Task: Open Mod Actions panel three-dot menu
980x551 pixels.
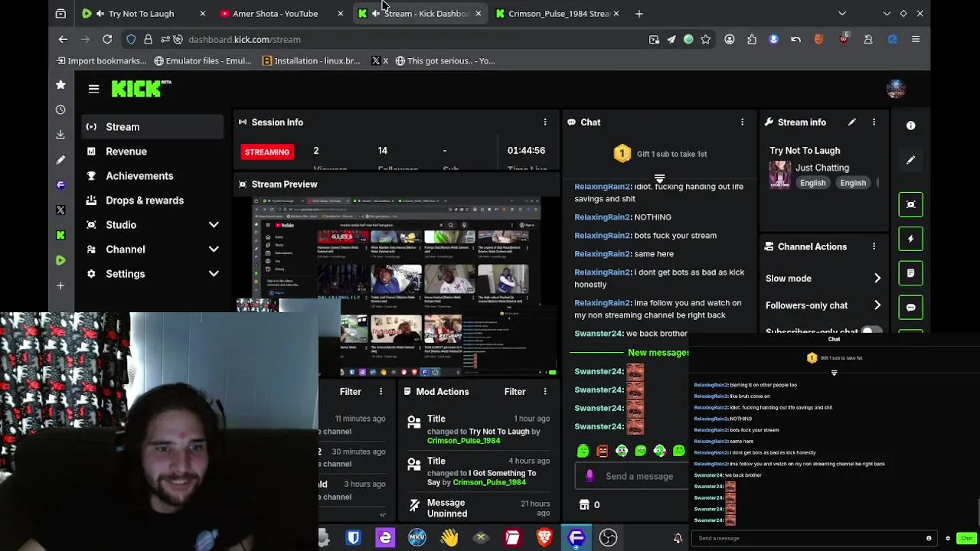Action: [545, 392]
